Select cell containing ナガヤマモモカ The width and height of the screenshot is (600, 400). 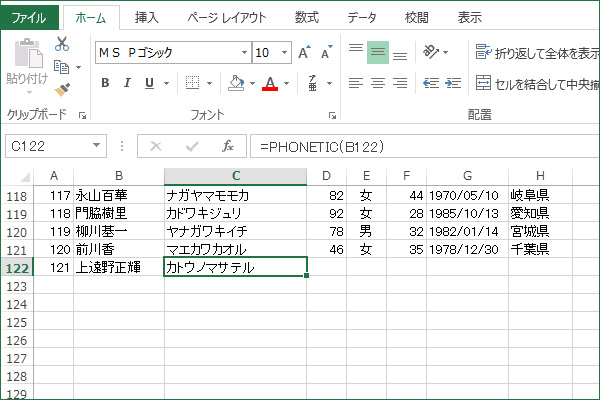[x=236, y=196]
